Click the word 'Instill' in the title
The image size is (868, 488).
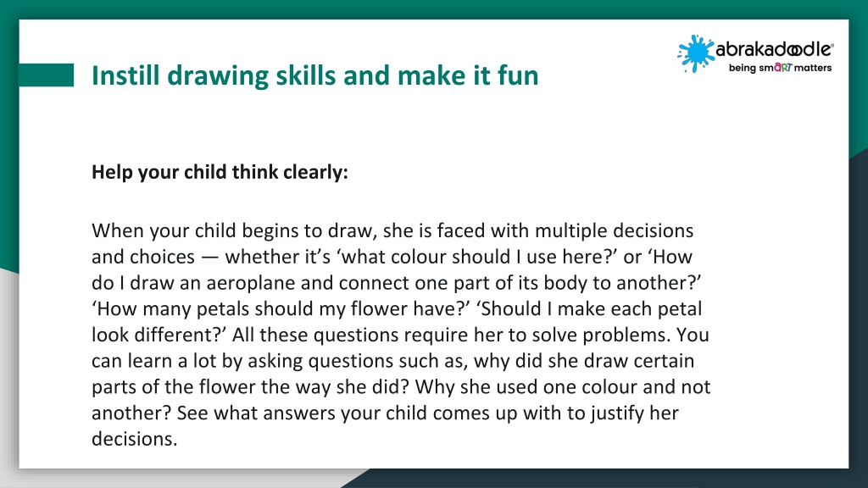point(125,75)
